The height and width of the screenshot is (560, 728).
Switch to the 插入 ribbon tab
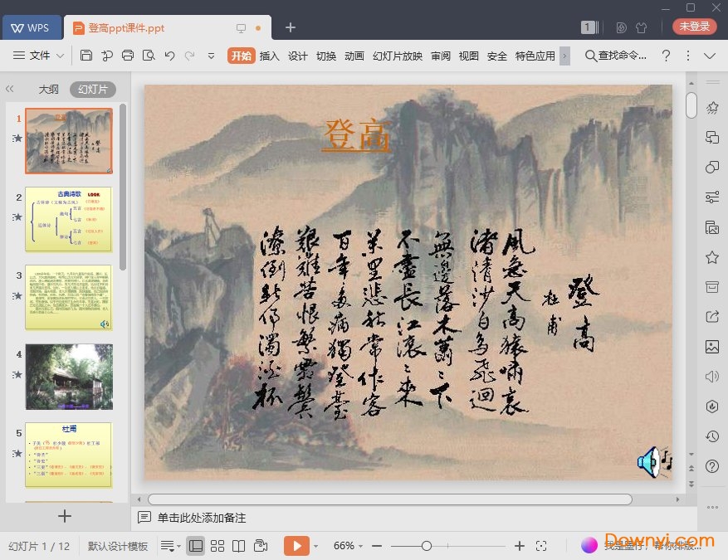tap(269, 56)
